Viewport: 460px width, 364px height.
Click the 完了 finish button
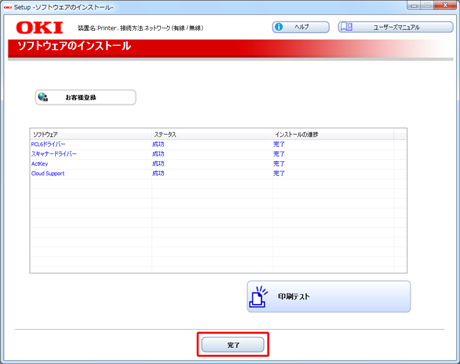233,345
